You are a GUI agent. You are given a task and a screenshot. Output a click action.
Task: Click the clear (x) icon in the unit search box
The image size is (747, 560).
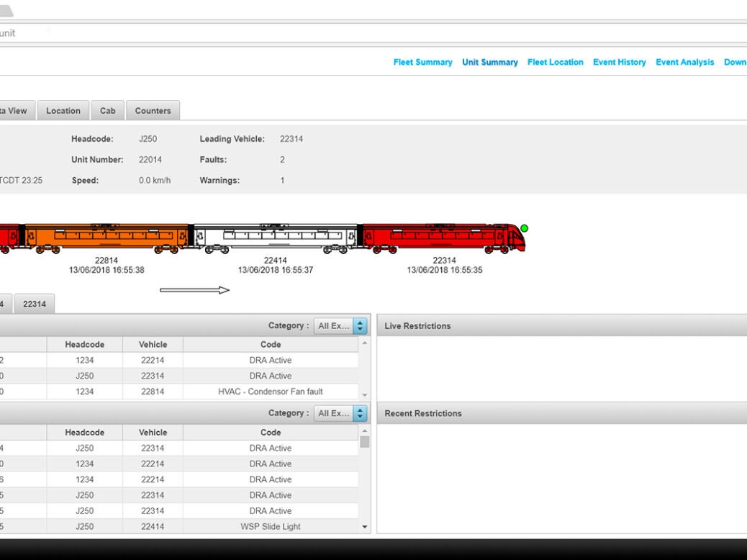tap(47, 32)
